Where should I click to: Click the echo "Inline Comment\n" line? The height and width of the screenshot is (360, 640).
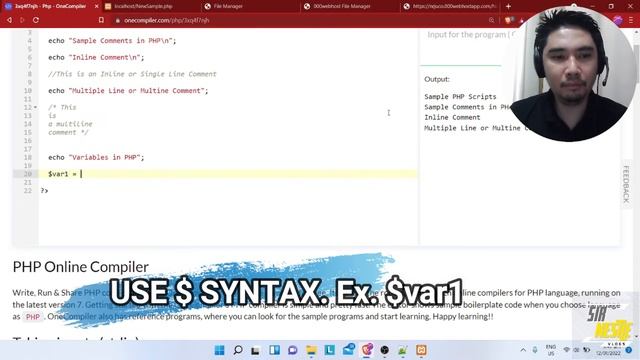[x=96, y=57]
